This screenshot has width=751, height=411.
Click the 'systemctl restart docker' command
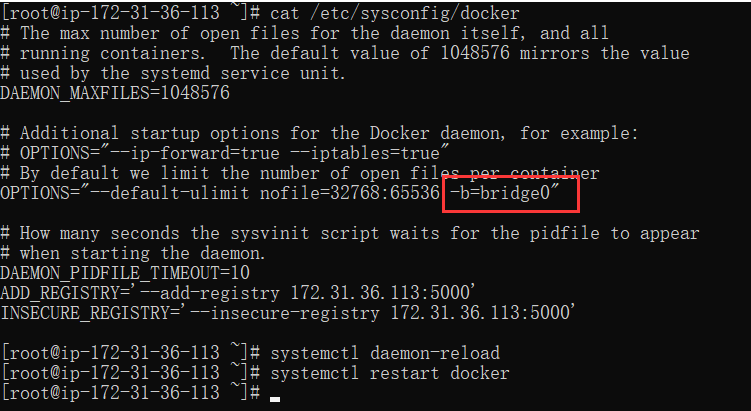point(389,373)
